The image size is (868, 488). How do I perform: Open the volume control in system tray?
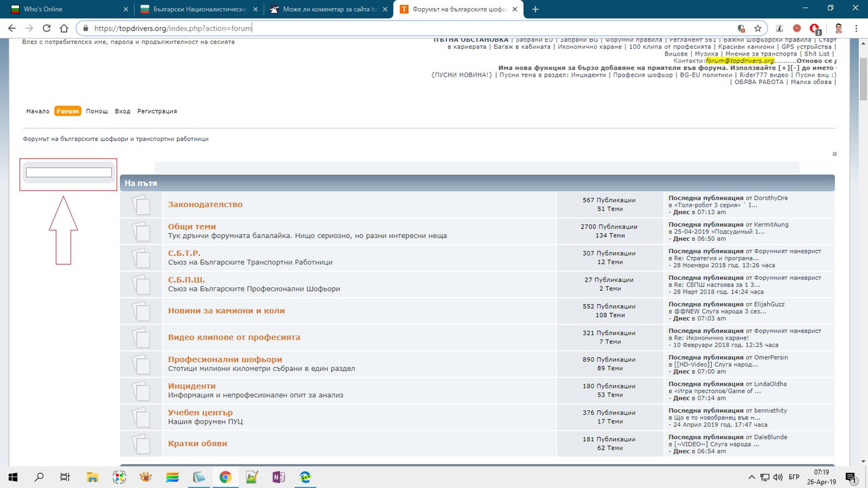click(x=777, y=477)
